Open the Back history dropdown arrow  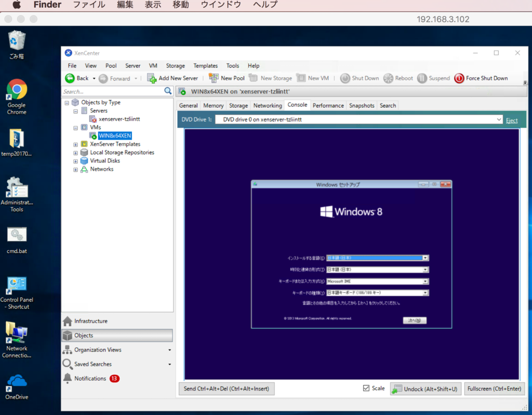pos(94,78)
